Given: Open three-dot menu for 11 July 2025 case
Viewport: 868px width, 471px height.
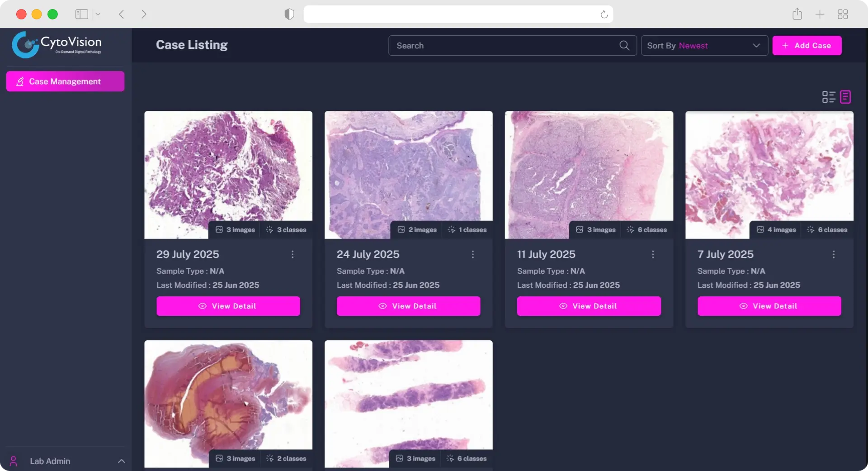Looking at the screenshot, I should click(x=653, y=254).
